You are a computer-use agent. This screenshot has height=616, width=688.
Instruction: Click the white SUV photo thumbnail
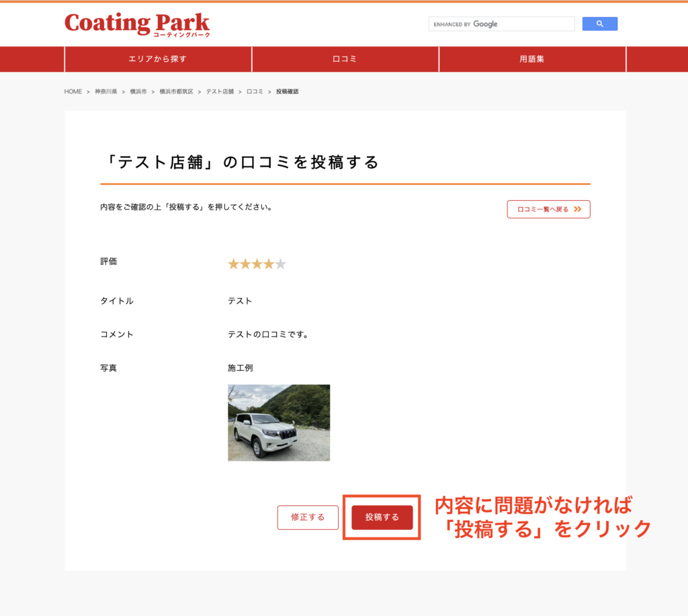(279, 423)
